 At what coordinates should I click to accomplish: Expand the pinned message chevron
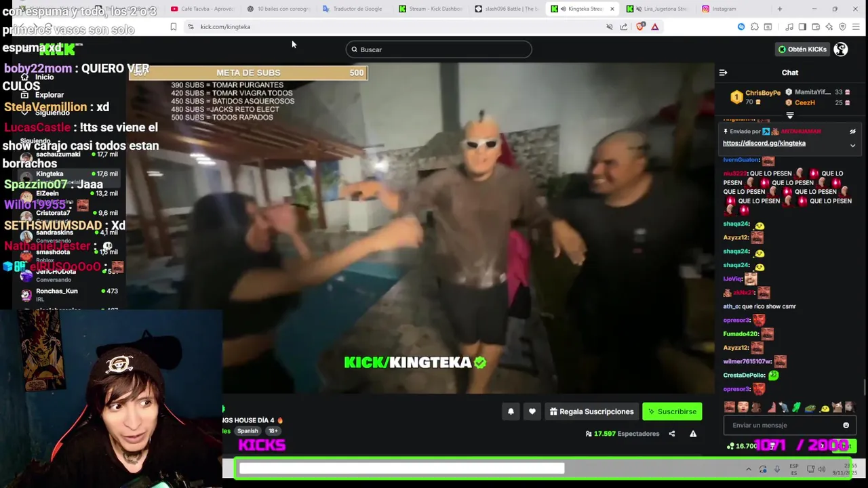[852, 145]
